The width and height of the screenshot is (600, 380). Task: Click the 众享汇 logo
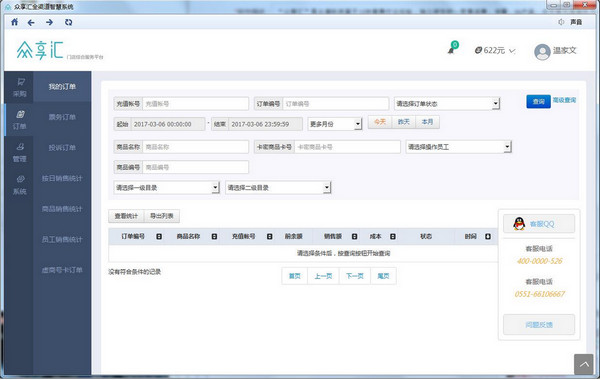point(40,50)
